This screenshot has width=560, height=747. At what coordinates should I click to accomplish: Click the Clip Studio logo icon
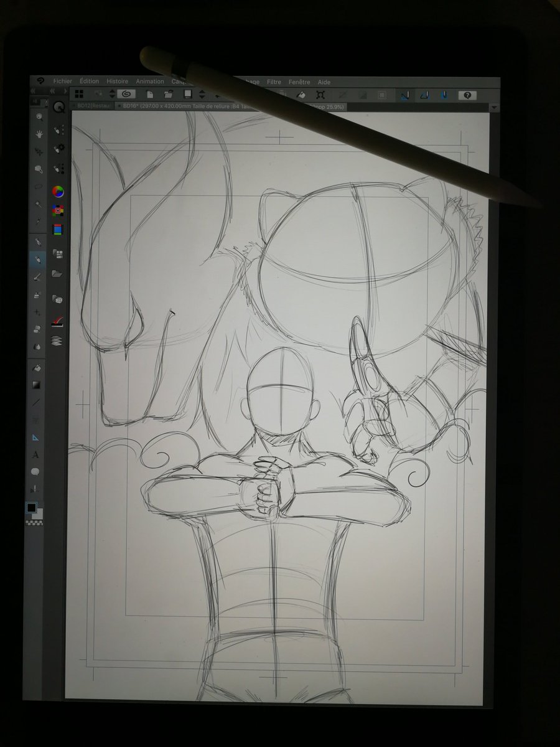(x=40, y=81)
